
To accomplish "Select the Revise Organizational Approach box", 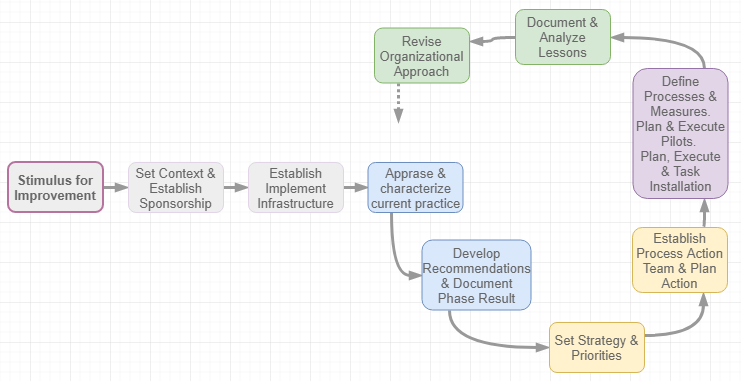I will pos(422,56).
